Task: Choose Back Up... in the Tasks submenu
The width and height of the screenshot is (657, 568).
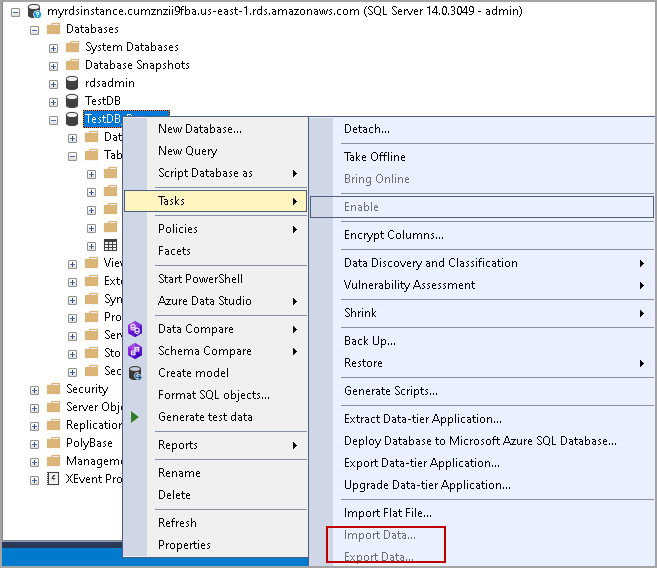Action: (482, 341)
